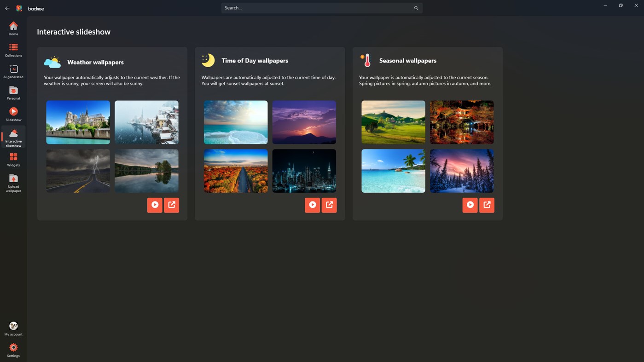Image resolution: width=644 pixels, height=362 pixels.
Task: Restore down the backiee window
Action: [621, 5]
